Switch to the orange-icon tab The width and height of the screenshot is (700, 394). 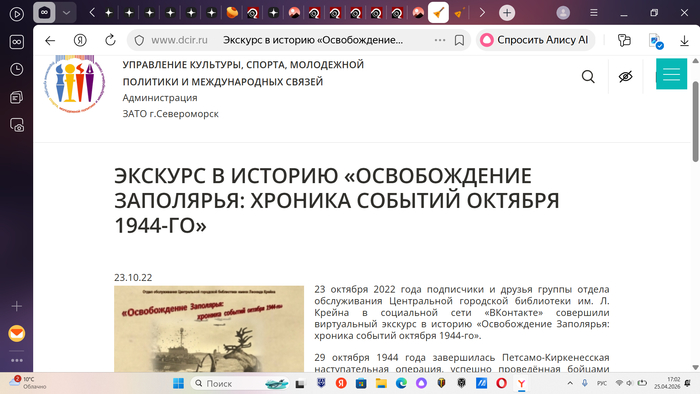232,13
